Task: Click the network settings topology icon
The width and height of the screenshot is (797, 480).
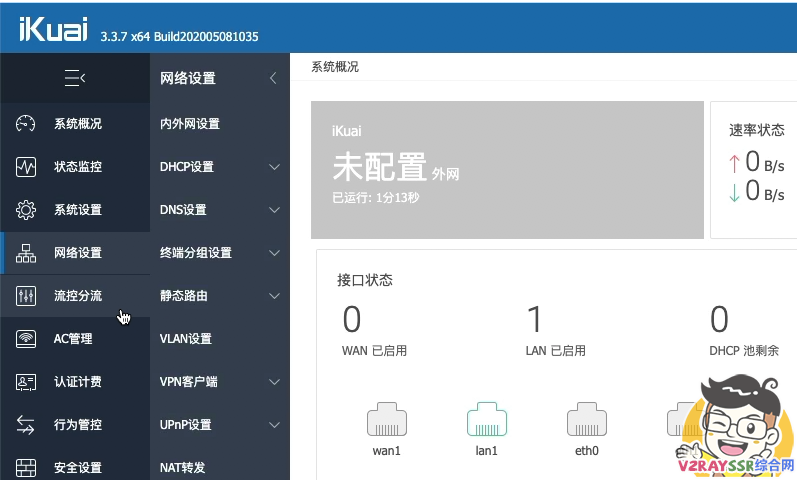Action: pyautogui.click(x=27, y=253)
